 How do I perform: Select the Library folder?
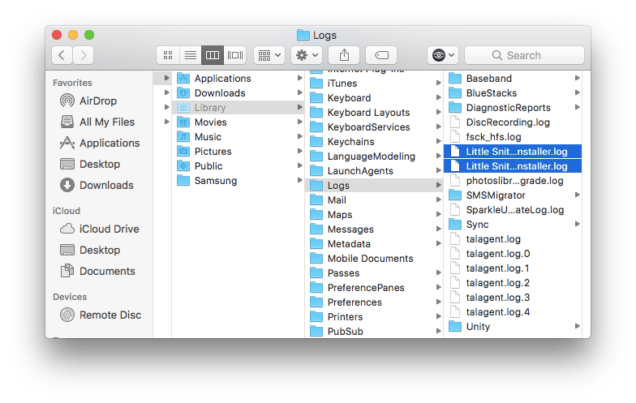(x=238, y=107)
